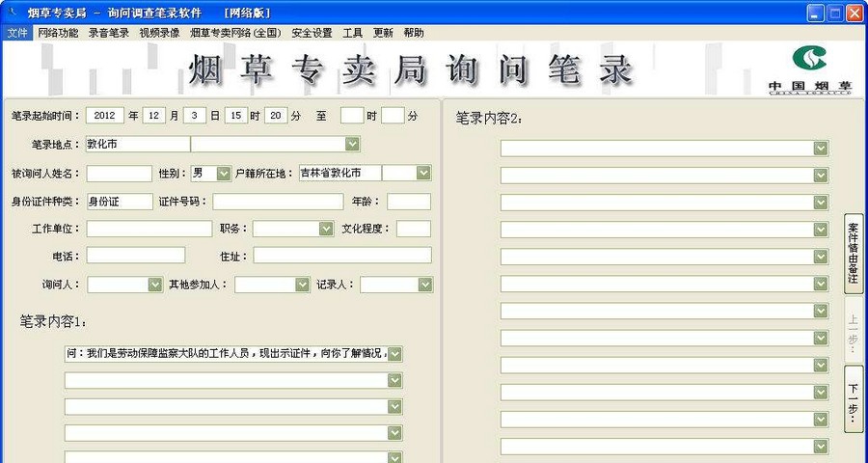Click the month field showing 12
The width and height of the screenshot is (868, 463).
154,115
